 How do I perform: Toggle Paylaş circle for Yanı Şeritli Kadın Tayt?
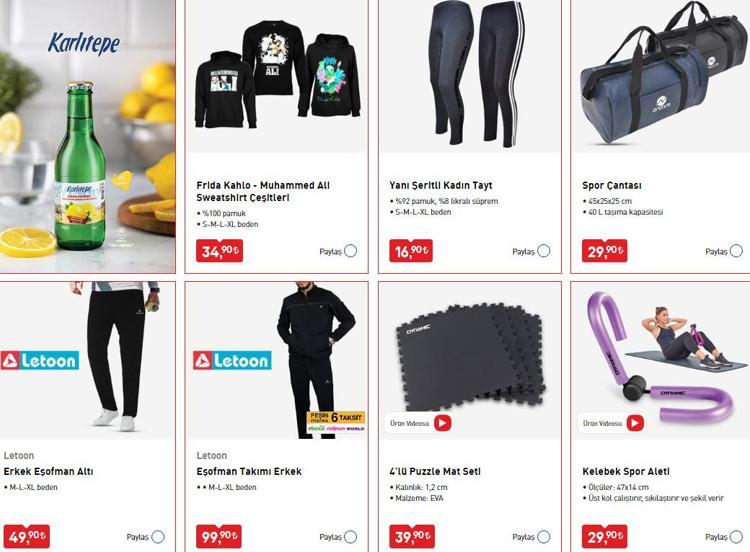[x=544, y=251]
